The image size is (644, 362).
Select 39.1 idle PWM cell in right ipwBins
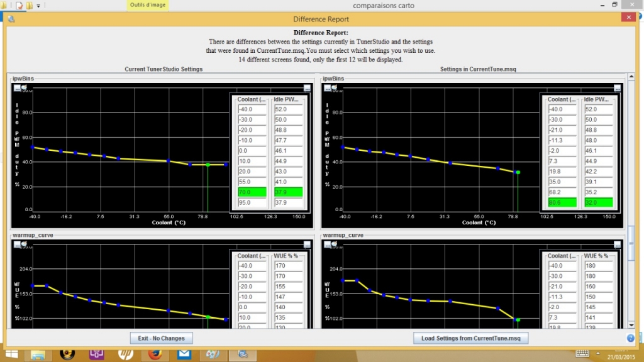599,182
